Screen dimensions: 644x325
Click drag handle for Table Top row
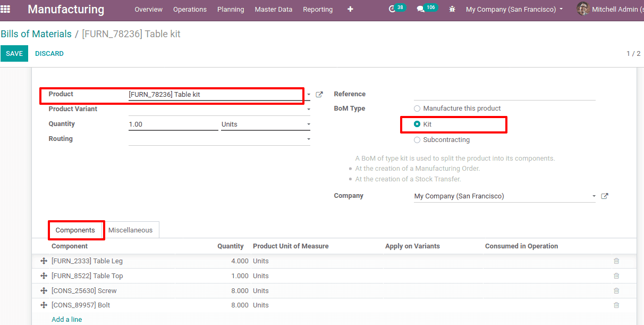coord(44,276)
